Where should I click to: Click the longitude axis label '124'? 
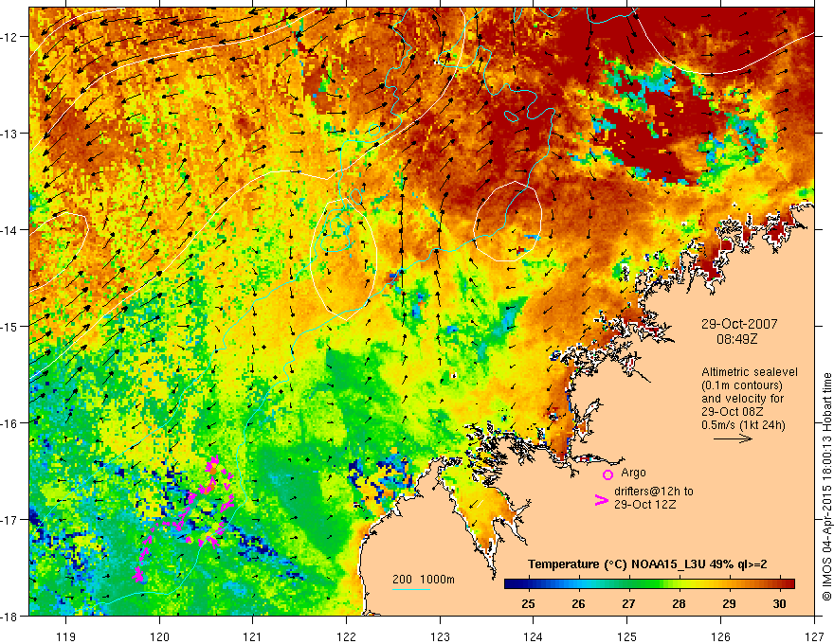coord(534,636)
